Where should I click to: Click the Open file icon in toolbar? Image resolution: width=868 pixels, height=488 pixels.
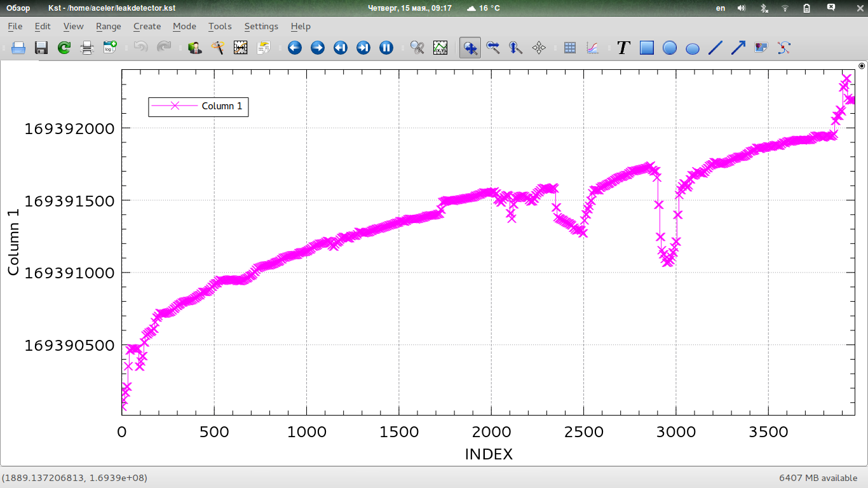pos(18,48)
